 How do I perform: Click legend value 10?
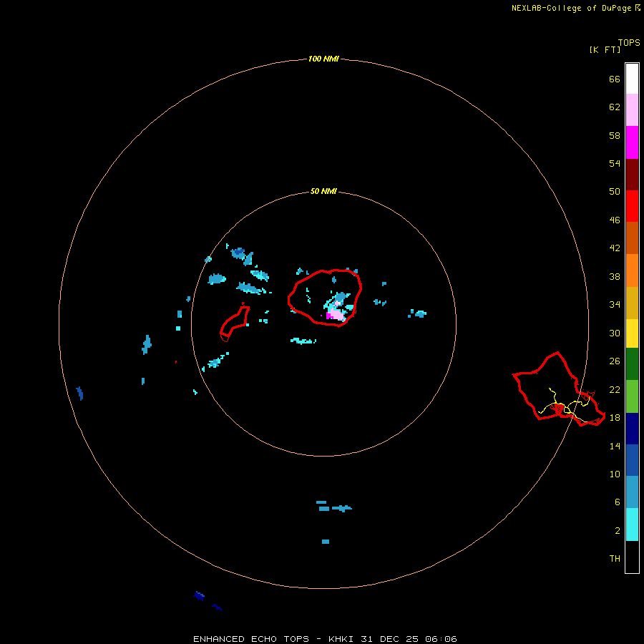coord(615,474)
